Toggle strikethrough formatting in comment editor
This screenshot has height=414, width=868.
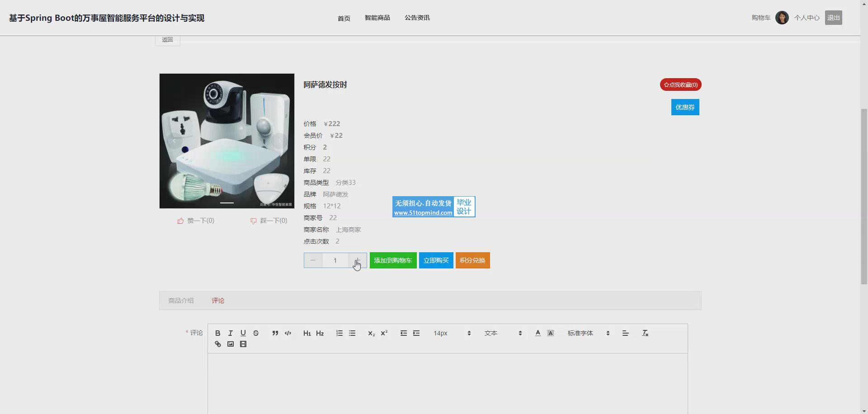(256, 333)
